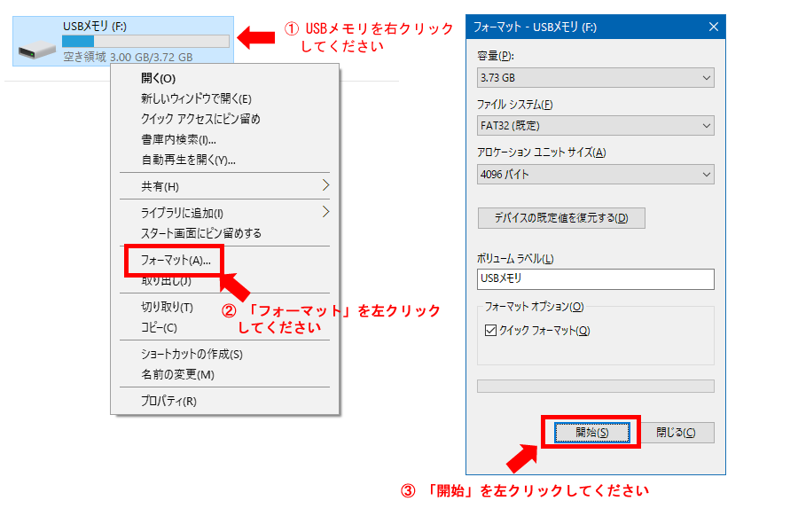The image size is (798, 532).
Task: Click the USB drive free space bar
Action: tap(145, 41)
